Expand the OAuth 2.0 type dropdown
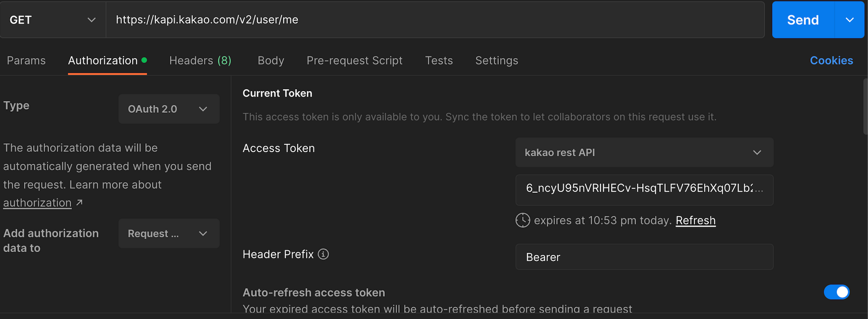The image size is (868, 319). [x=168, y=109]
